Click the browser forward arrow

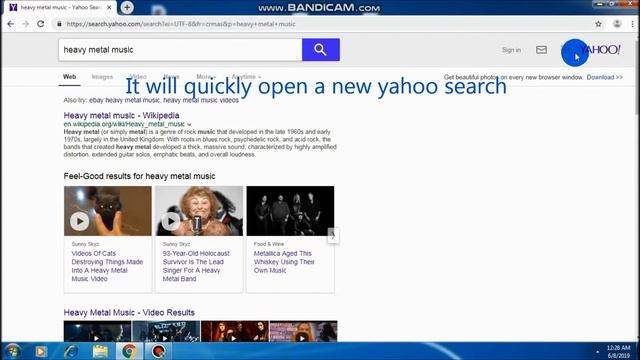pos(25,24)
